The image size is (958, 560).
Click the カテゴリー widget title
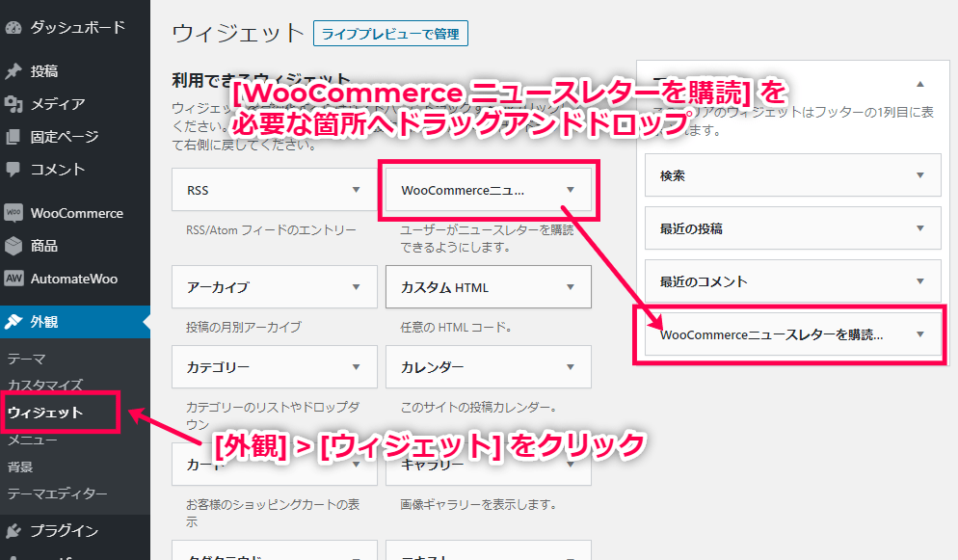(x=218, y=367)
